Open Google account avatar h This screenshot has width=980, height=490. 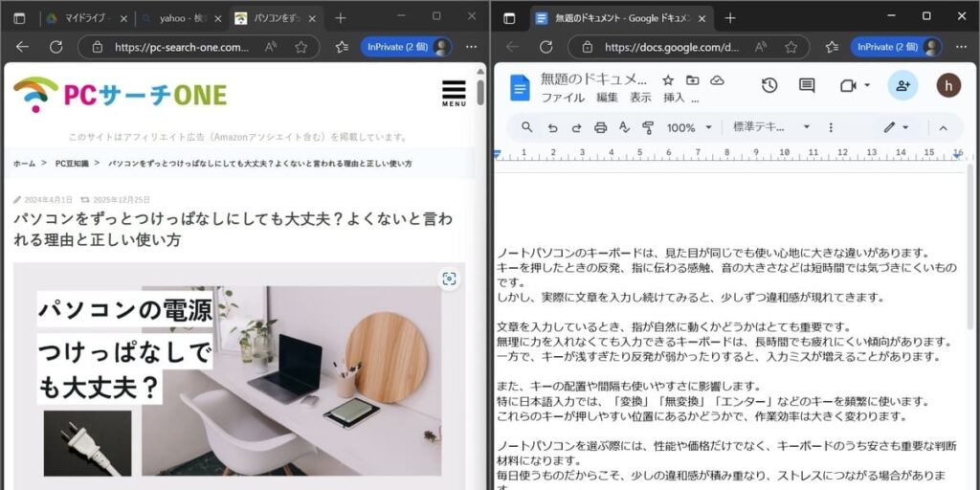[x=948, y=85]
